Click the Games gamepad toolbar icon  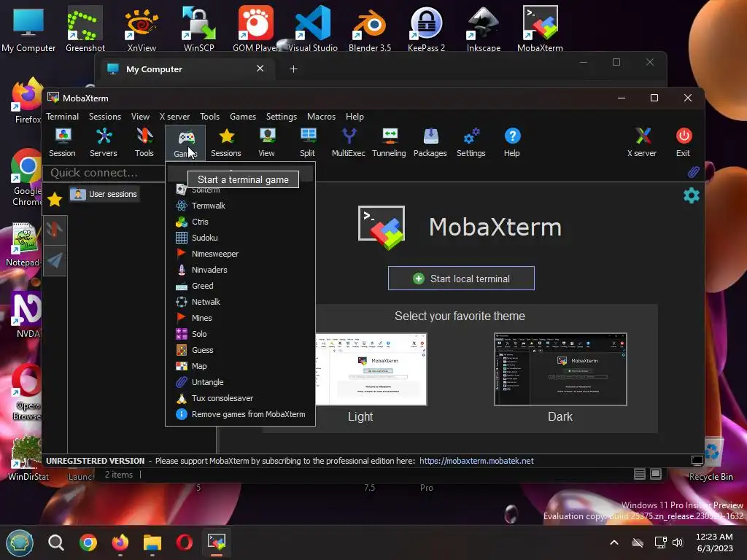click(186, 142)
